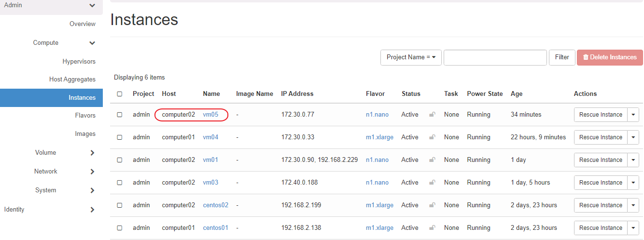The image size is (644, 240).
Task: Open the Project Name filter dropdown
Action: [x=411, y=57]
